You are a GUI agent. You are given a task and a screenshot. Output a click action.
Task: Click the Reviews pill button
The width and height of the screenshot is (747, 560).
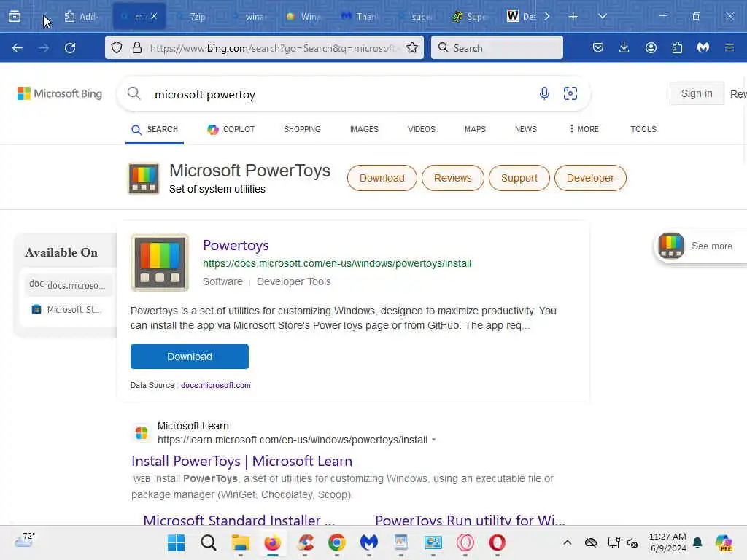452,178
